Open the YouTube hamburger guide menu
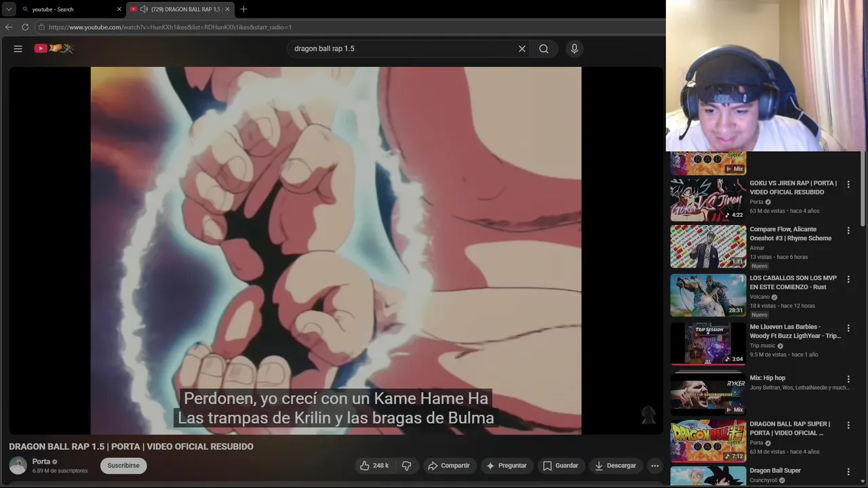 coord(18,49)
